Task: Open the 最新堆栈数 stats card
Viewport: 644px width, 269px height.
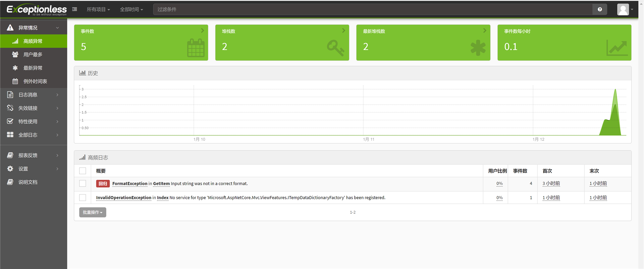Action: point(423,43)
